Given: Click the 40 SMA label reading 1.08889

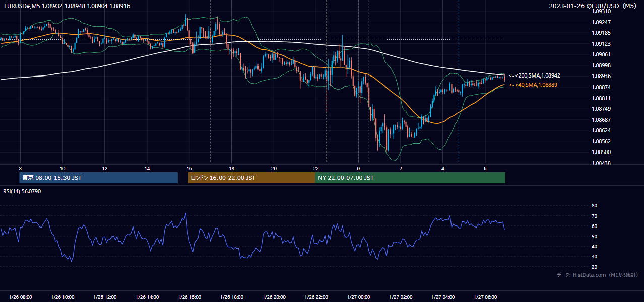Looking at the screenshot, I should point(533,85).
